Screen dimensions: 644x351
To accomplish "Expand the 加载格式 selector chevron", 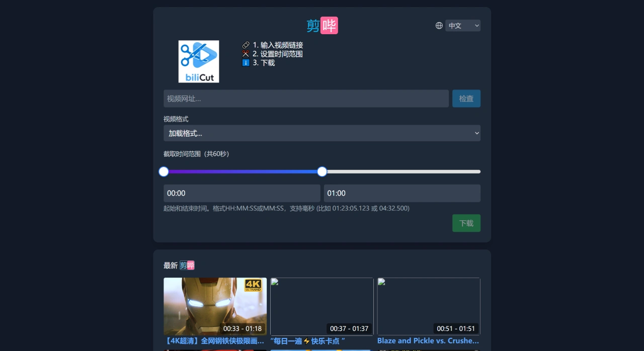I will point(476,133).
